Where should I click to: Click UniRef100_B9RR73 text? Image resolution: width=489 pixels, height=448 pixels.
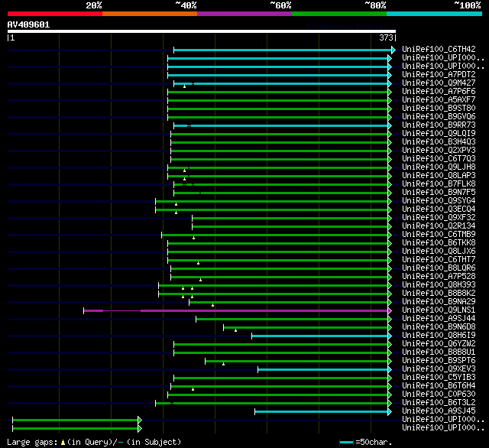coord(439,125)
